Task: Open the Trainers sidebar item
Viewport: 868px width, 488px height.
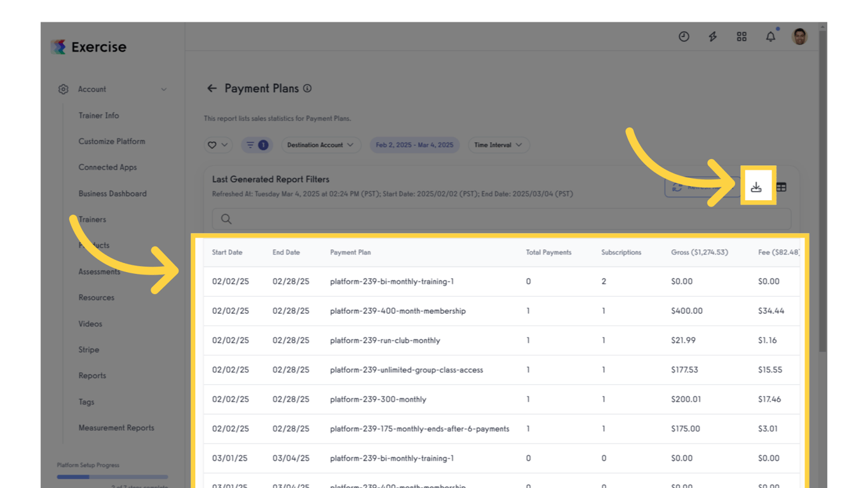Action: pos(92,220)
